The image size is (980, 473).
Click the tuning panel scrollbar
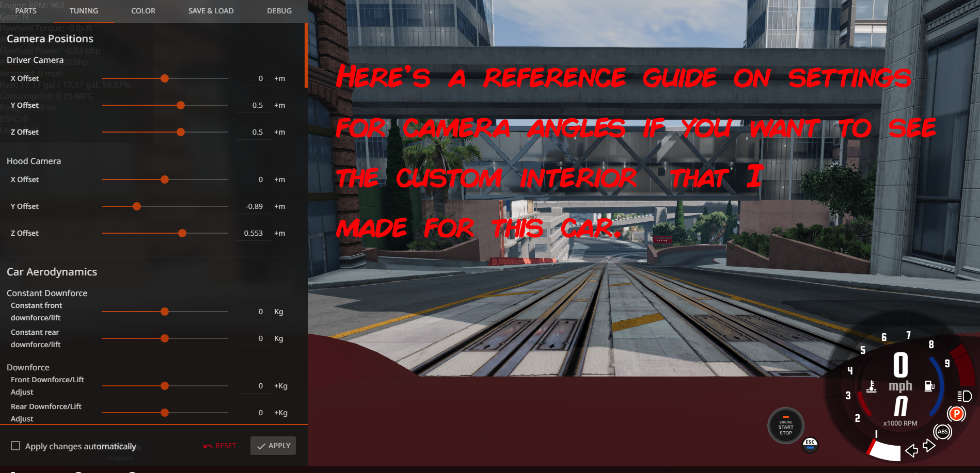(x=306, y=55)
